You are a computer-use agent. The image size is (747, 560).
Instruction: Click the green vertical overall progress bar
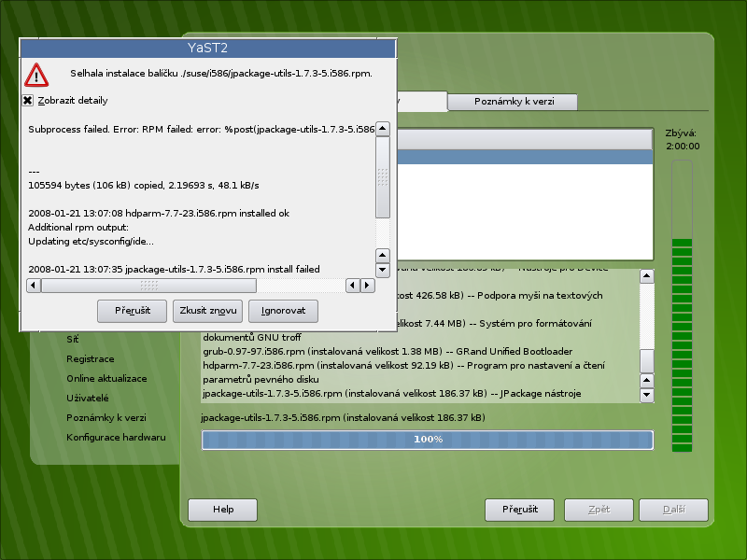click(x=682, y=306)
